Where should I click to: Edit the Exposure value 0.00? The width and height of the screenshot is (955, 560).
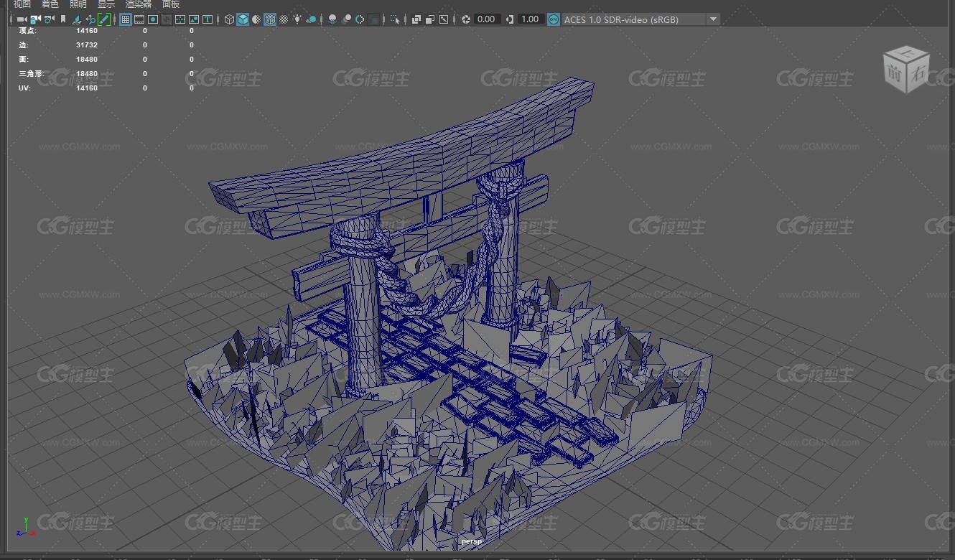click(487, 19)
